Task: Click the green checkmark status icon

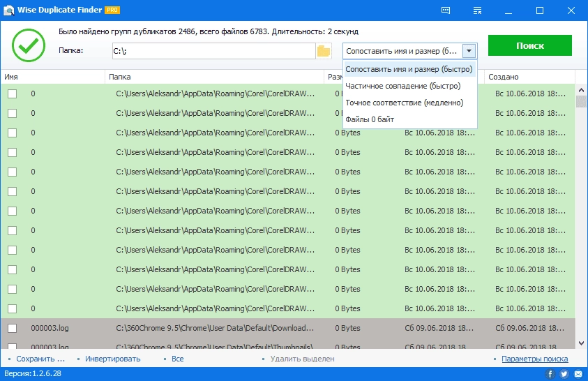Action: click(29, 45)
